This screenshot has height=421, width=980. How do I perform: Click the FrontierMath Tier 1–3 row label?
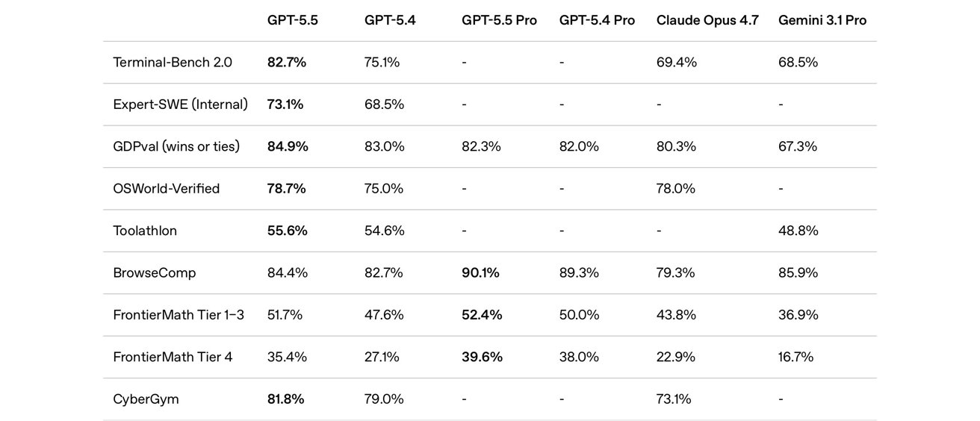(x=179, y=315)
